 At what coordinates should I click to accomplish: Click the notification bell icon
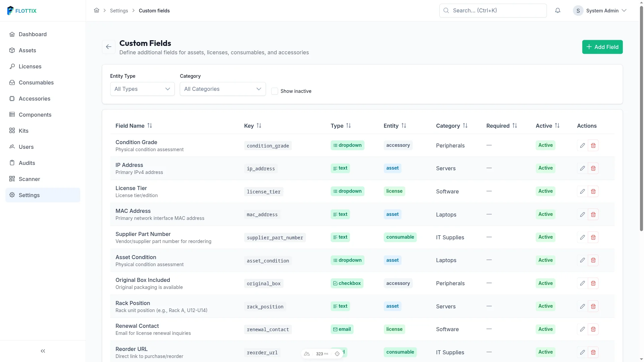[558, 10]
